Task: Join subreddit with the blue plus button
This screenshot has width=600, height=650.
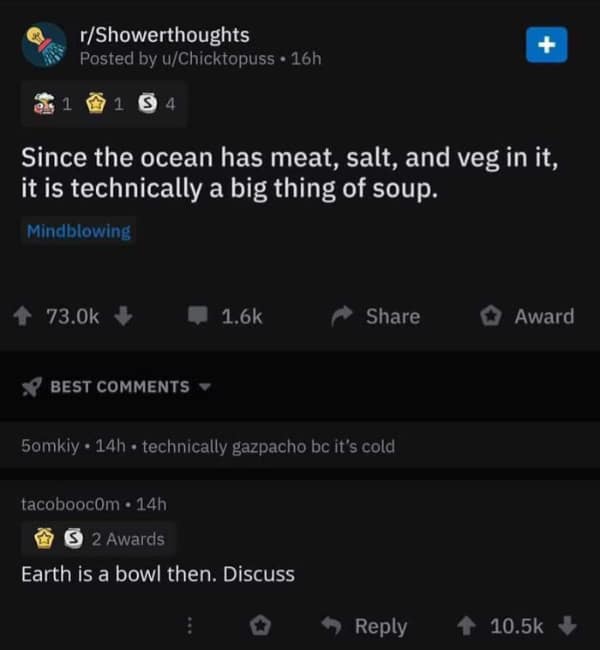Action: [x=546, y=45]
